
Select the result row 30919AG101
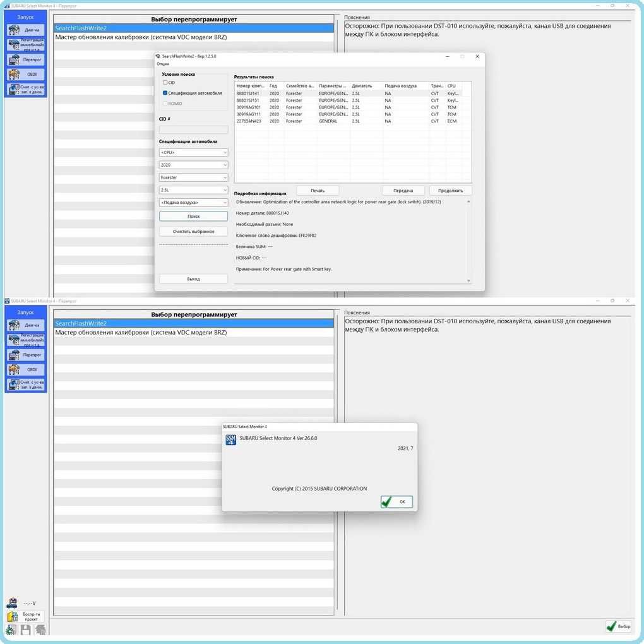(353, 107)
